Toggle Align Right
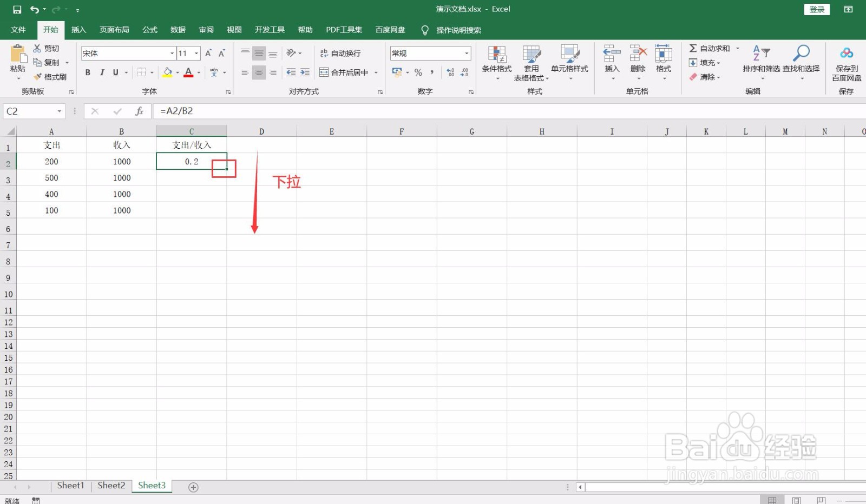866x504 pixels. [273, 72]
